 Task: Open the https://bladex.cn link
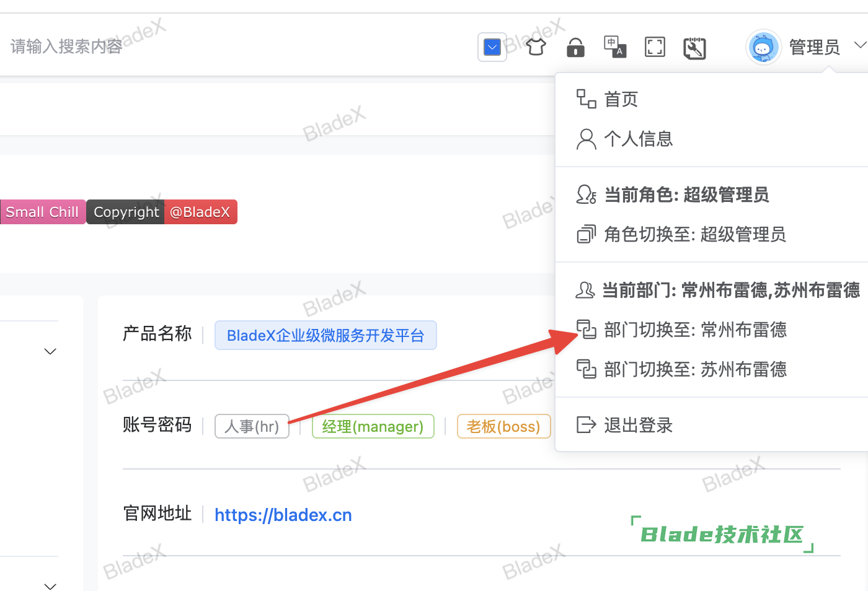(283, 515)
